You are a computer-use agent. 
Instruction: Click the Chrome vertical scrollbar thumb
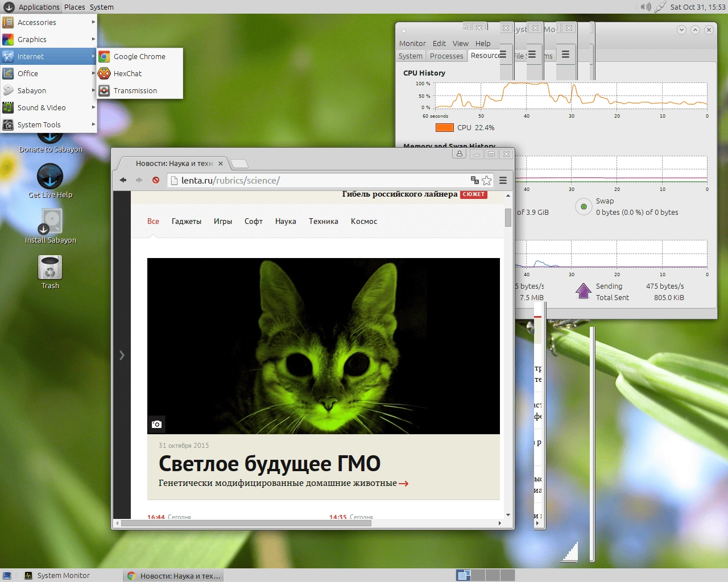(x=508, y=218)
